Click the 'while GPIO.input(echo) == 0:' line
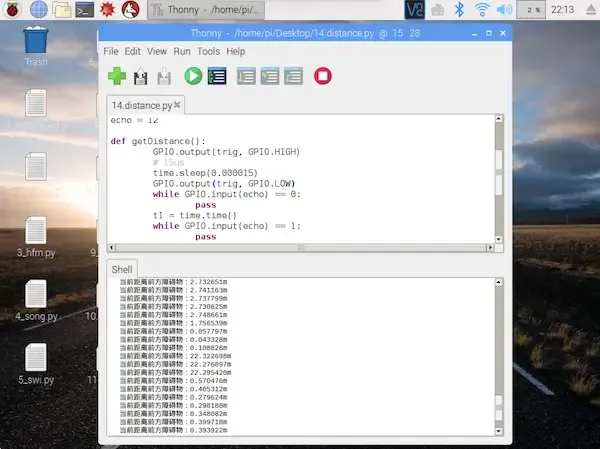Viewport: 600px width, 449px height. pyautogui.click(x=227, y=194)
